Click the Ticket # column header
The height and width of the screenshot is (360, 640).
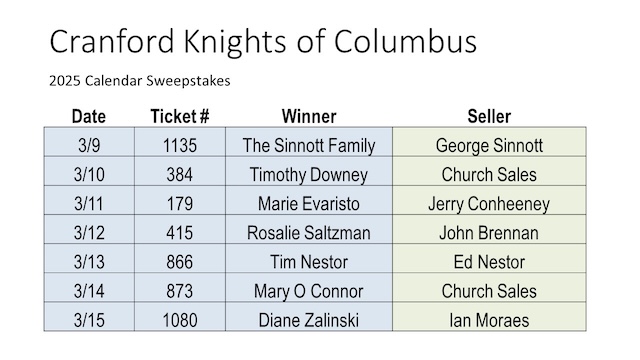(180, 117)
